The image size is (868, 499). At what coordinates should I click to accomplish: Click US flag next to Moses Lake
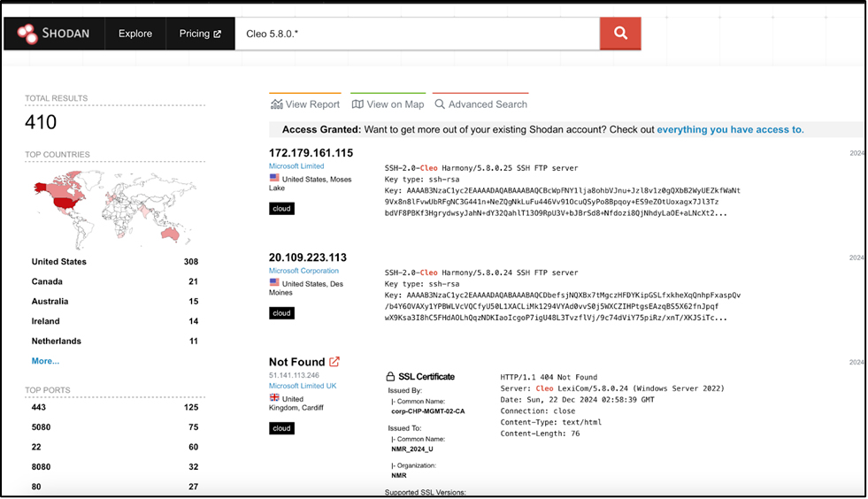click(274, 178)
